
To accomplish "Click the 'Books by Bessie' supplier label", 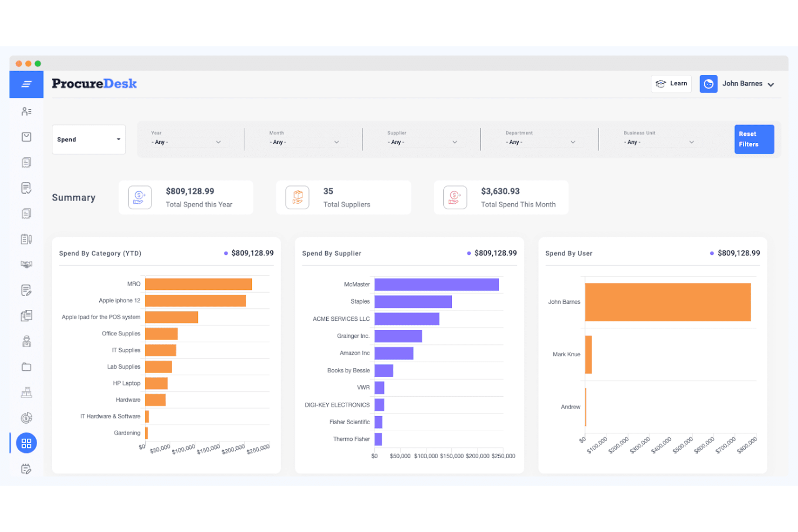I will click(x=349, y=370).
